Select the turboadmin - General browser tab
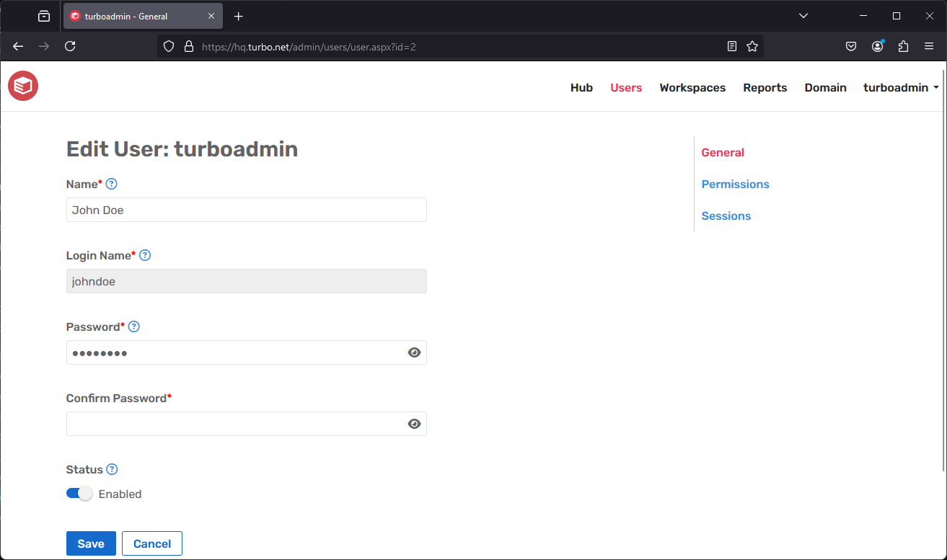This screenshot has height=560, width=947. (x=143, y=16)
